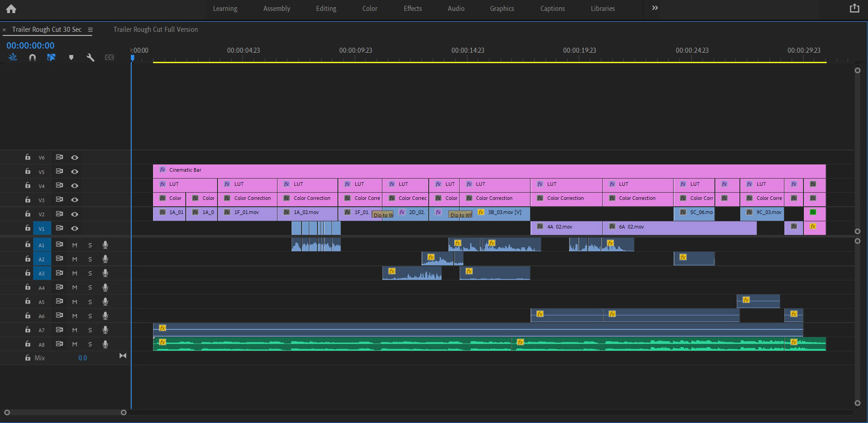868x423 pixels.
Task: Hide track V5 using its eye icon
Action: click(x=74, y=171)
